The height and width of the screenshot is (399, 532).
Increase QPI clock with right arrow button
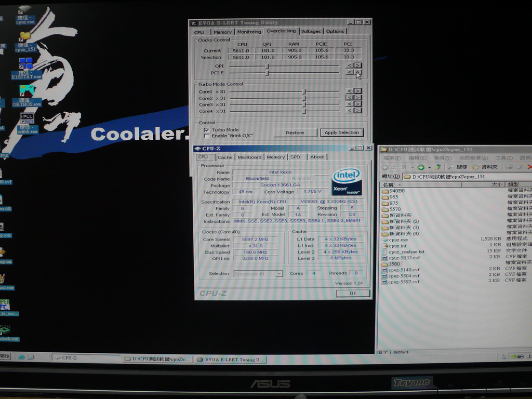pyautogui.click(x=358, y=65)
